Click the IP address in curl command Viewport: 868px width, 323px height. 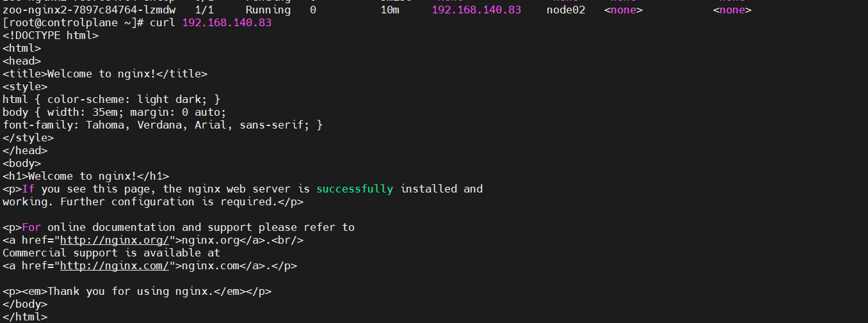227,23
